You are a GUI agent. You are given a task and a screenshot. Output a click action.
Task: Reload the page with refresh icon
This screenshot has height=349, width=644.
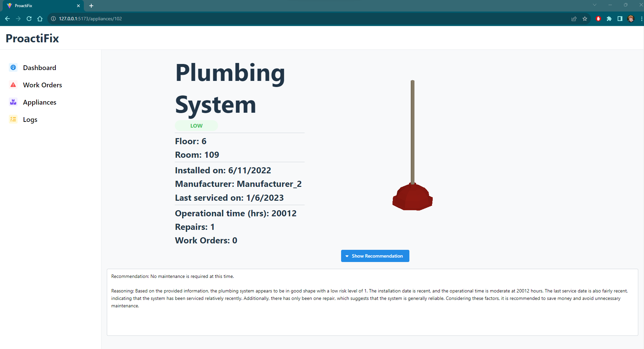(29, 19)
